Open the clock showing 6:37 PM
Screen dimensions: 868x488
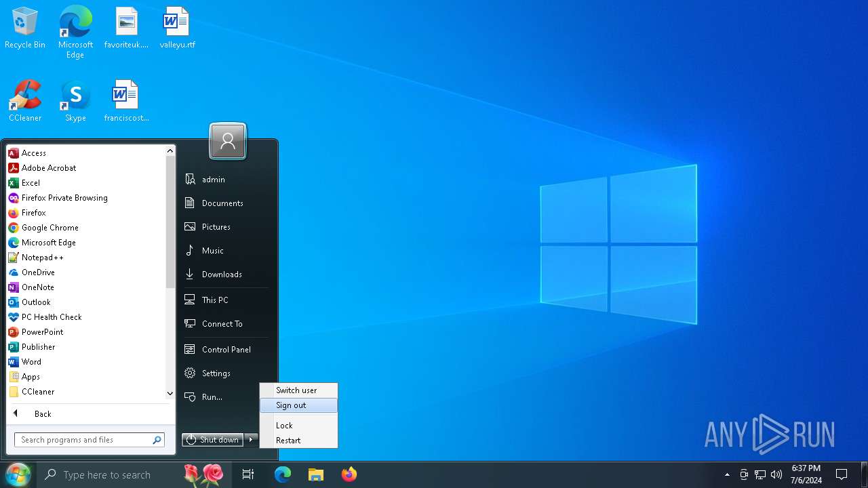click(x=806, y=474)
